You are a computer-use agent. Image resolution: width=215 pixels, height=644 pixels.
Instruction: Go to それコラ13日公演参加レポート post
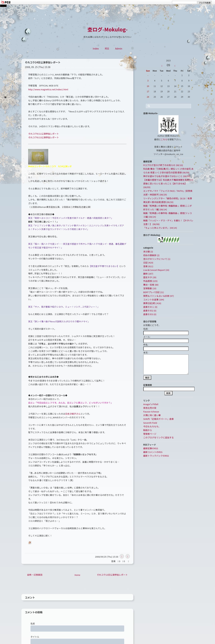[112, 575]
